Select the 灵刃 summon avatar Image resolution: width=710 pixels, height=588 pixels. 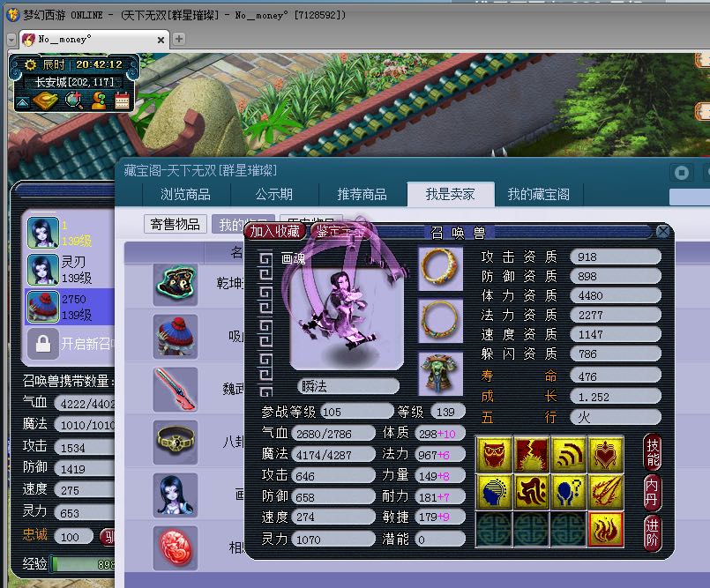(x=43, y=270)
